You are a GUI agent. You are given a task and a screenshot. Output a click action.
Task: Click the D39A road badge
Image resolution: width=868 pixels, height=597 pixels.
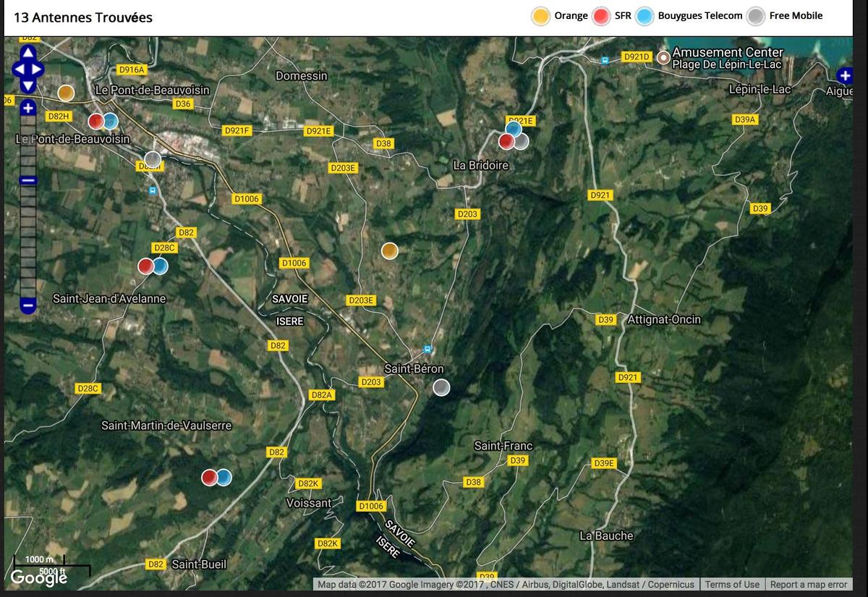pyautogui.click(x=744, y=119)
